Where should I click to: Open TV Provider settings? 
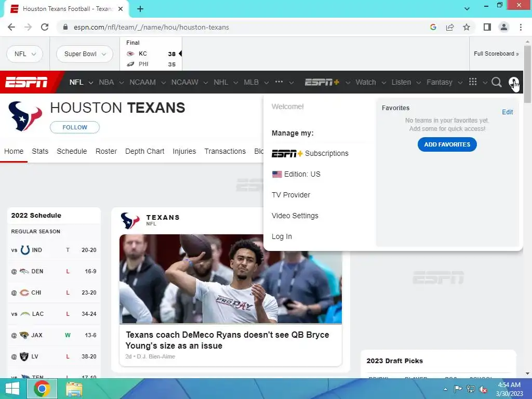291,195
